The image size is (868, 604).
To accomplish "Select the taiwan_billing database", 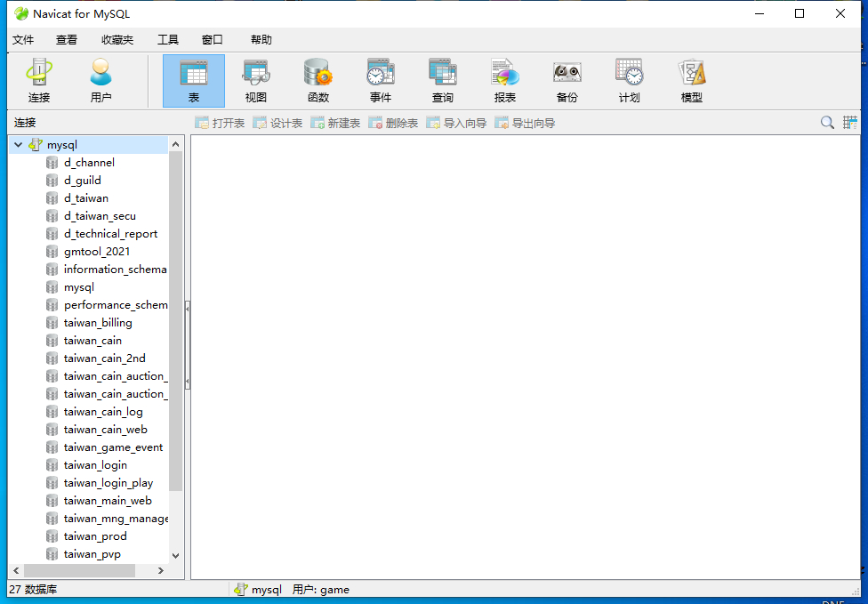I will pos(98,323).
